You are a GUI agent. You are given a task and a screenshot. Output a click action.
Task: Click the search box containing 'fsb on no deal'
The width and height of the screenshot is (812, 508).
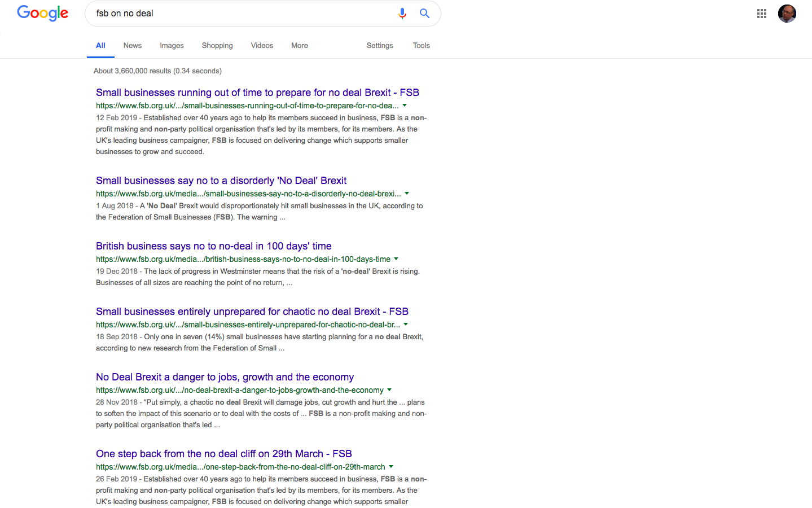point(243,14)
